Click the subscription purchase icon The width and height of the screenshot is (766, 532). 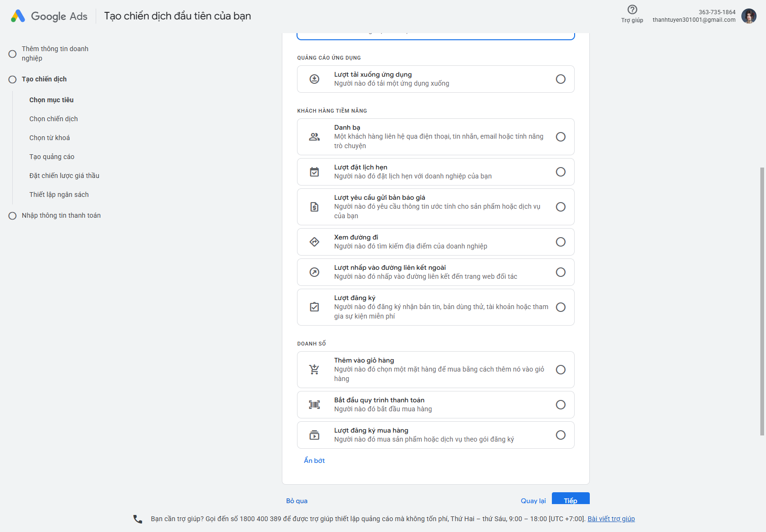(314, 435)
